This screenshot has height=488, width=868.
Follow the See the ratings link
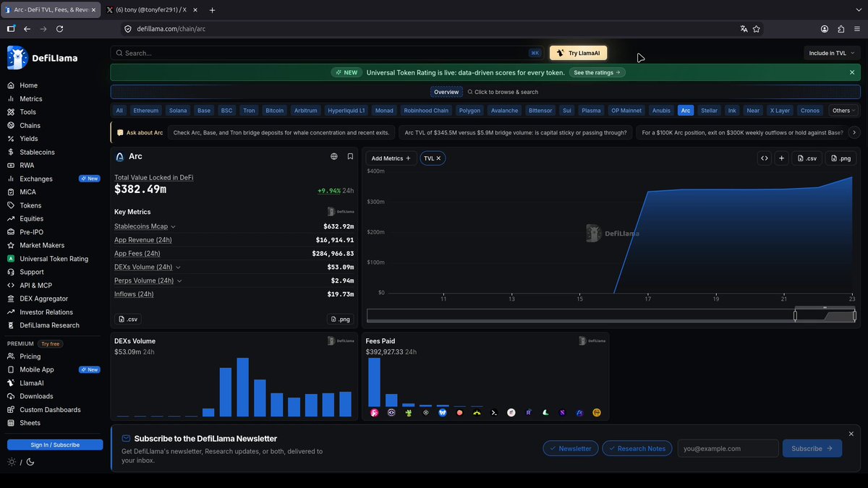click(x=597, y=72)
